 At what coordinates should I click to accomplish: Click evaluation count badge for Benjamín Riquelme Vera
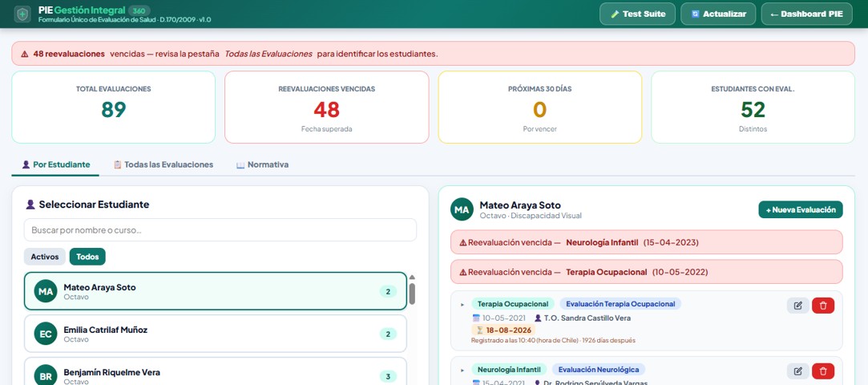tap(388, 377)
